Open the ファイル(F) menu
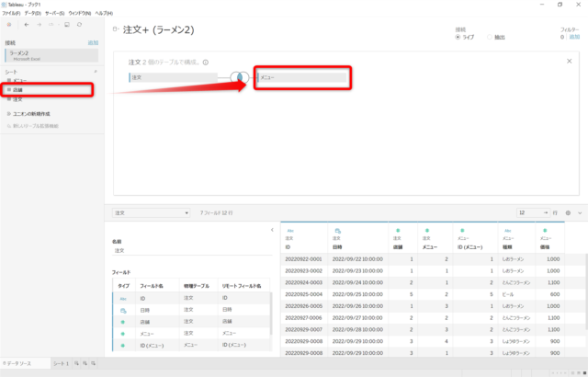Screen dimensions: 588x377 11,13
